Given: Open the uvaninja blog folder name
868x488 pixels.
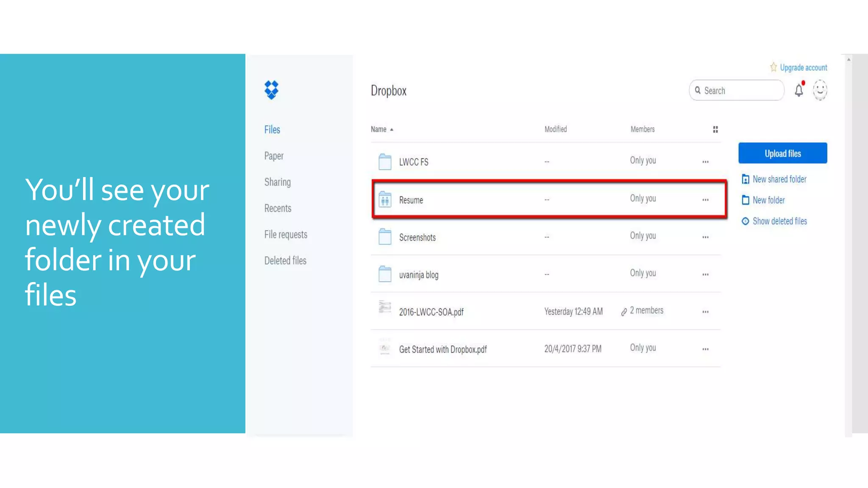Looking at the screenshot, I should coord(418,274).
